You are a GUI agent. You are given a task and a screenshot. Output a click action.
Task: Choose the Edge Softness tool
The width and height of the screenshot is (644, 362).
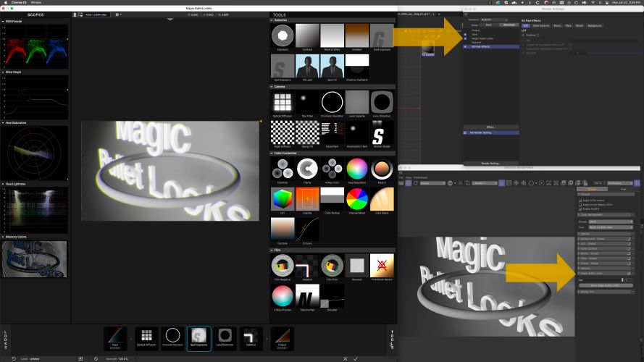[283, 132]
